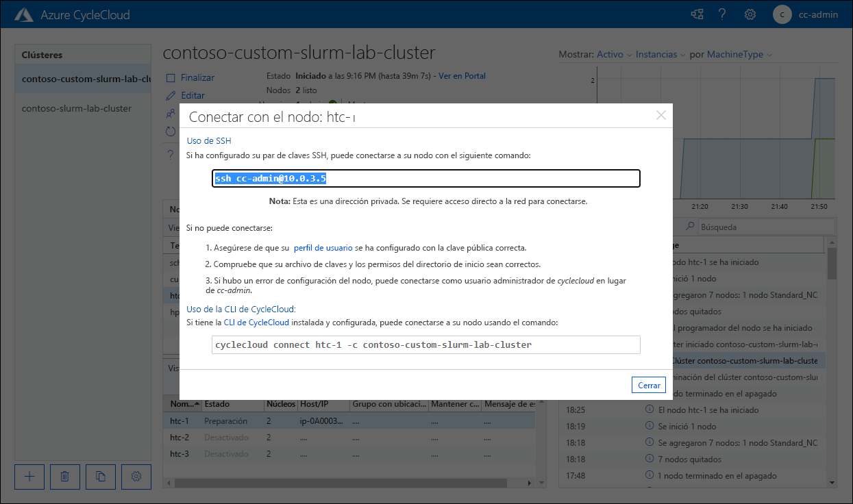
Task: Click the trash icon to delete the cluster
Action: click(x=64, y=477)
